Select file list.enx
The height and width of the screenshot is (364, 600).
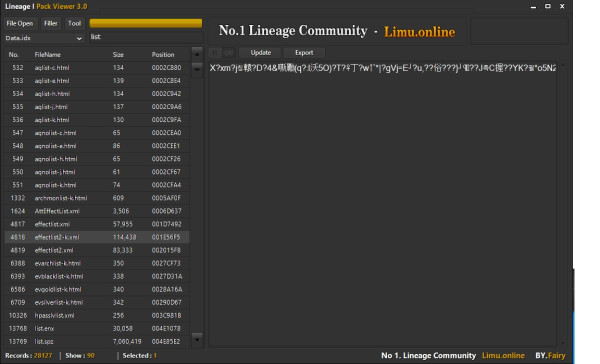[x=97, y=328]
